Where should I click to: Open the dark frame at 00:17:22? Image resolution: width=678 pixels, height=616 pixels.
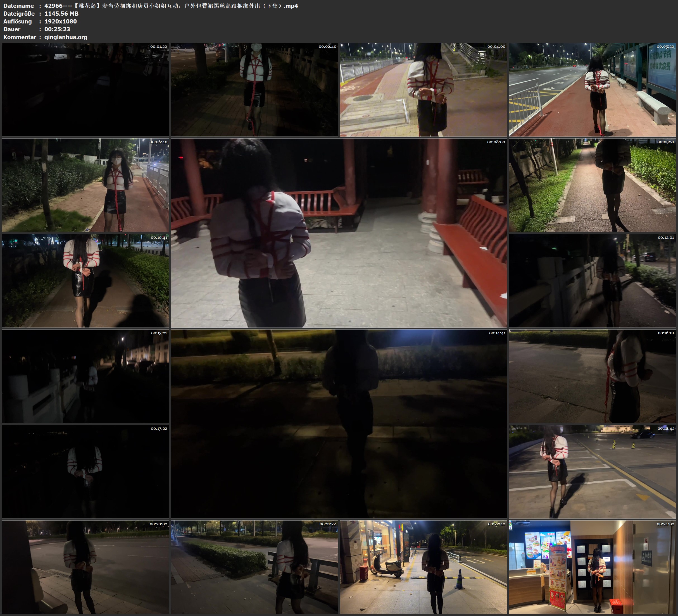[85, 471]
